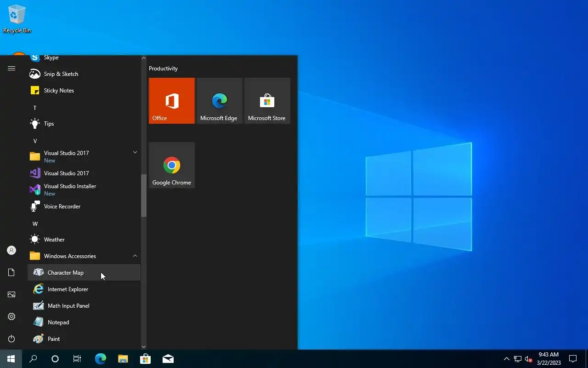588x368 pixels.
Task: Open the muted volume tray icon
Action: click(529, 359)
